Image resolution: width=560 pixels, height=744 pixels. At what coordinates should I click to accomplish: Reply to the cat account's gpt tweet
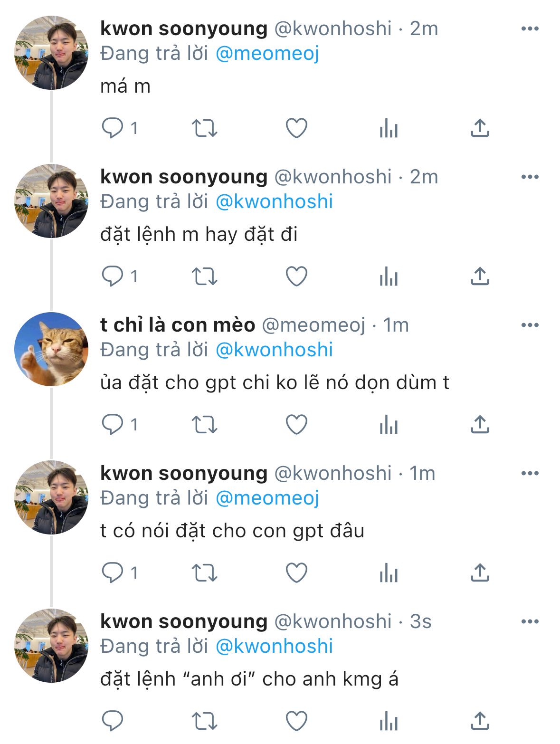pos(113,424)
